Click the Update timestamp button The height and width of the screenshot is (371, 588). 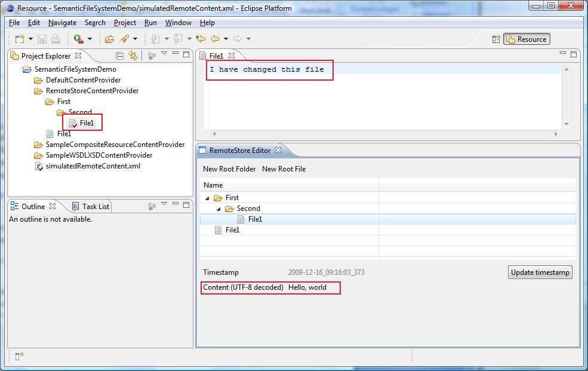click(540, 272)
